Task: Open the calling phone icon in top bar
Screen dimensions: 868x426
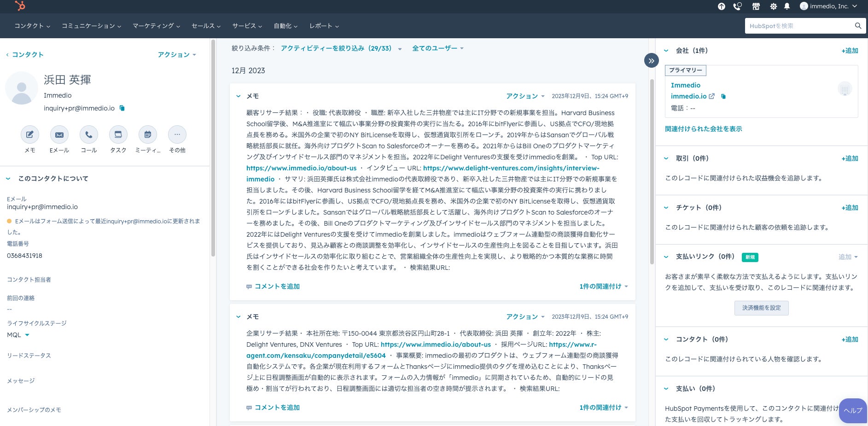Action: pos(738,6)
